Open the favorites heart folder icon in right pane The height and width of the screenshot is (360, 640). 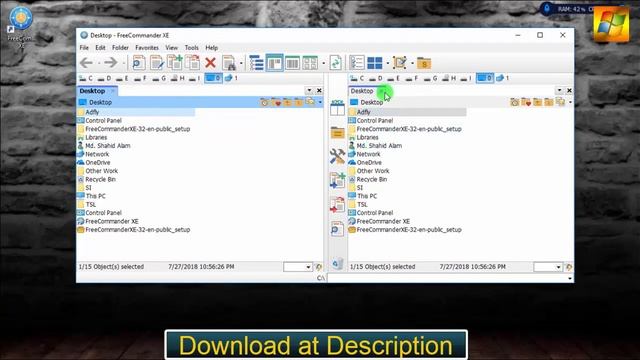pyautogui.click(x=526, y=102)
